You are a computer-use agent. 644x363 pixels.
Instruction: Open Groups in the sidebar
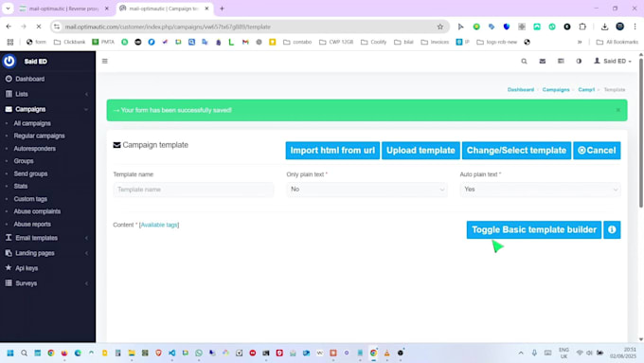pos(24,161)
